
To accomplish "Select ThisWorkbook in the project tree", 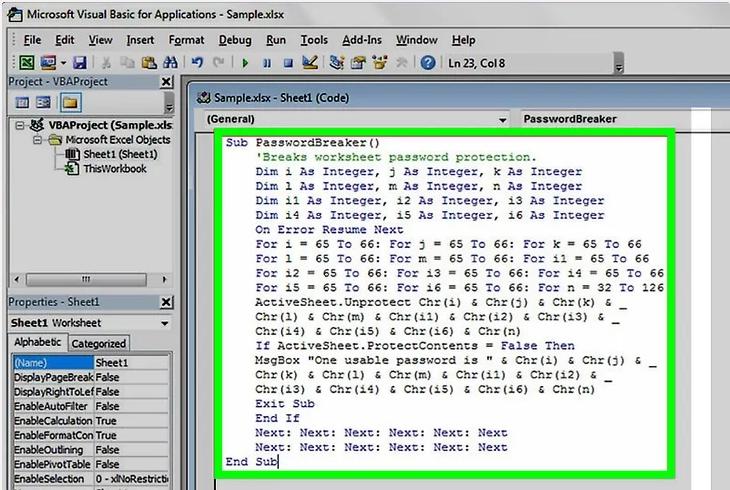I will [115, 169].
